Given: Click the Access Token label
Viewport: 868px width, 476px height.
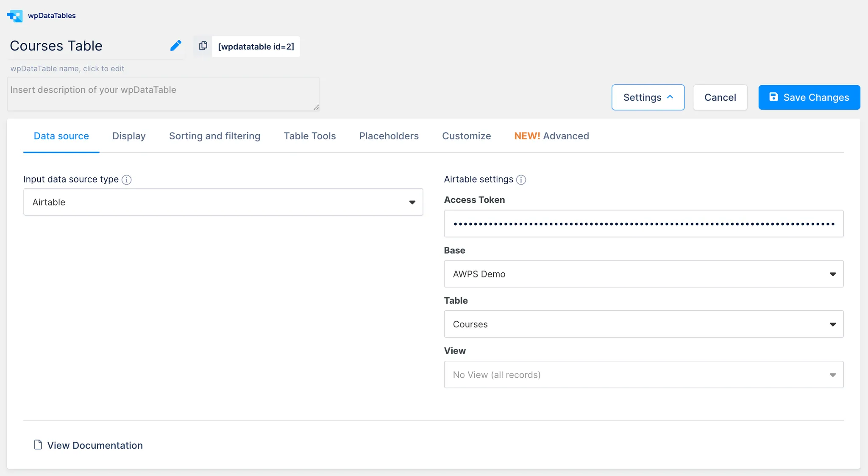Looking at the screenshot, I should [474, 200].
